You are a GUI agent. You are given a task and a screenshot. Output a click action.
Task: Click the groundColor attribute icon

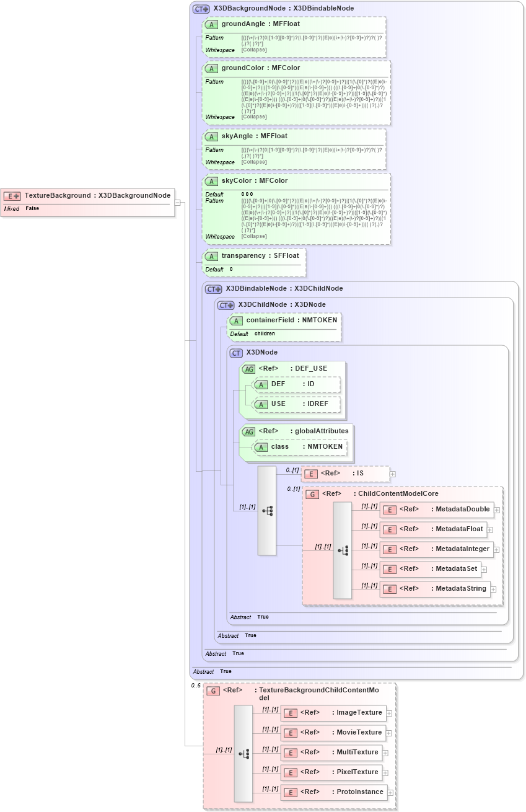(x=212, y=68)
